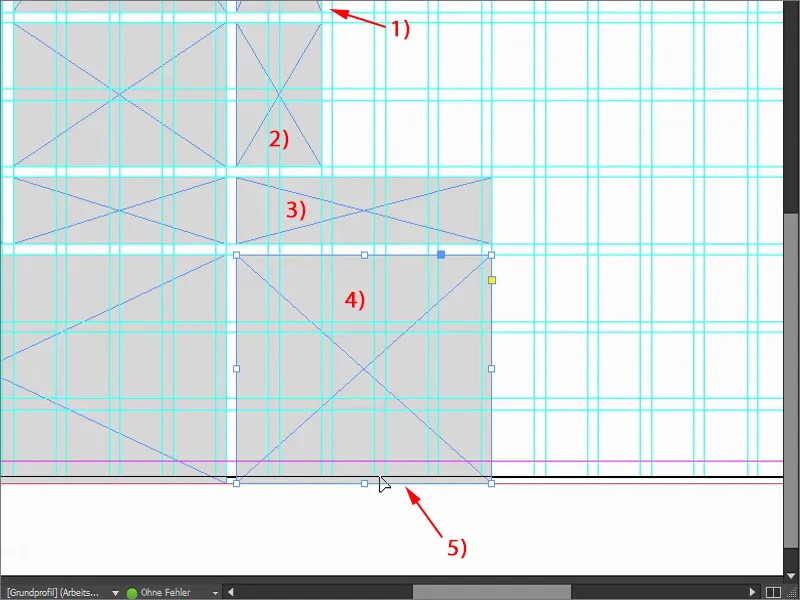Click the horizontal scrollbar right arrow
The width and height of the screenshot is (800, 600).
pos(752,592)
